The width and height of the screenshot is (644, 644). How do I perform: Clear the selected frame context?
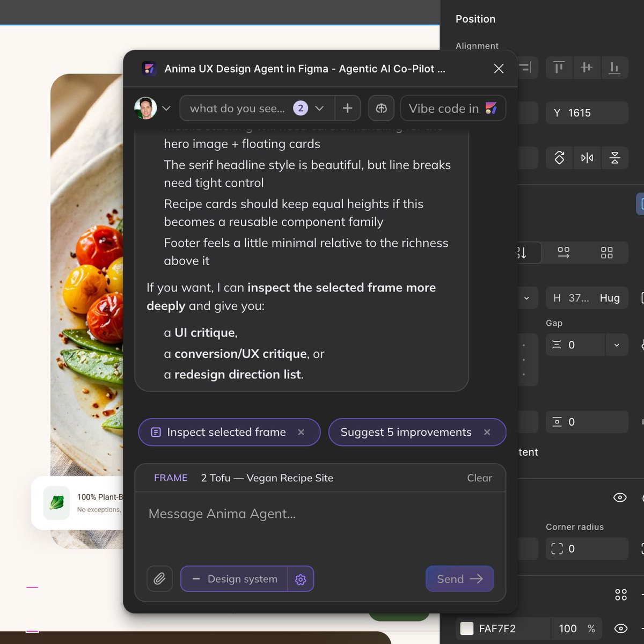[479, 478]
